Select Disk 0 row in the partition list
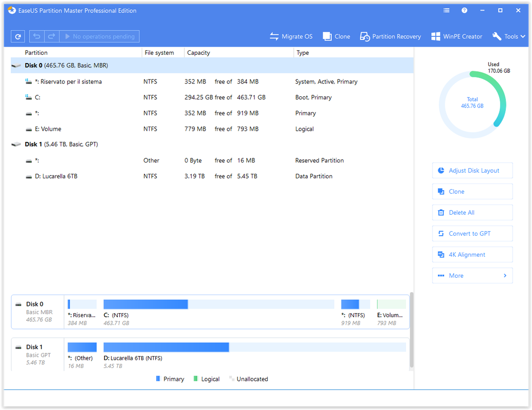The height and width of the screenshot is (410, 532). click(x=212, y=65)
